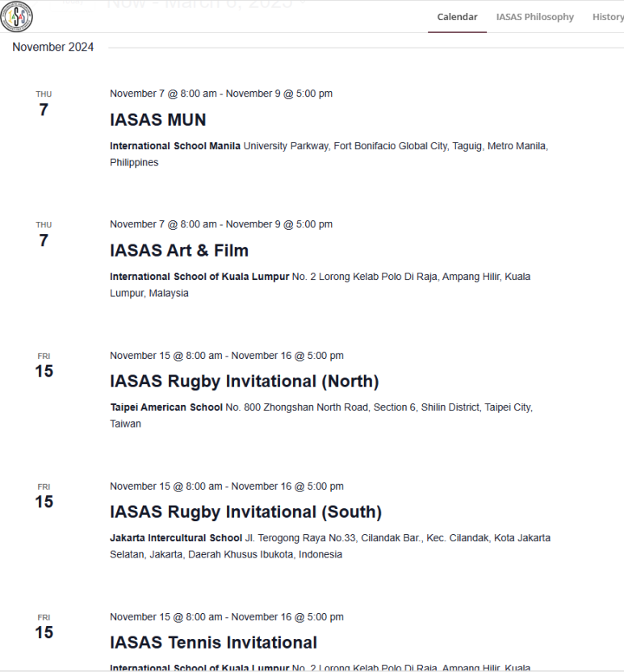Open the IASAS Tennis Invitational event
Image resolution: width=624 pixels, height=672 pixels.
click(214, 642)
